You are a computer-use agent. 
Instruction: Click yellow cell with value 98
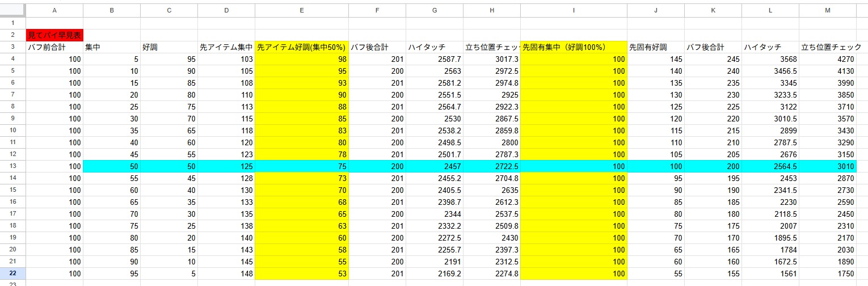tap(302, 59)
